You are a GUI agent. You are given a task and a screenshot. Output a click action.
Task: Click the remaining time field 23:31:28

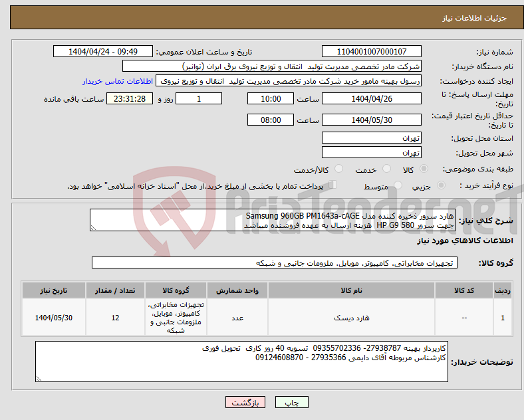coord(130,99)
